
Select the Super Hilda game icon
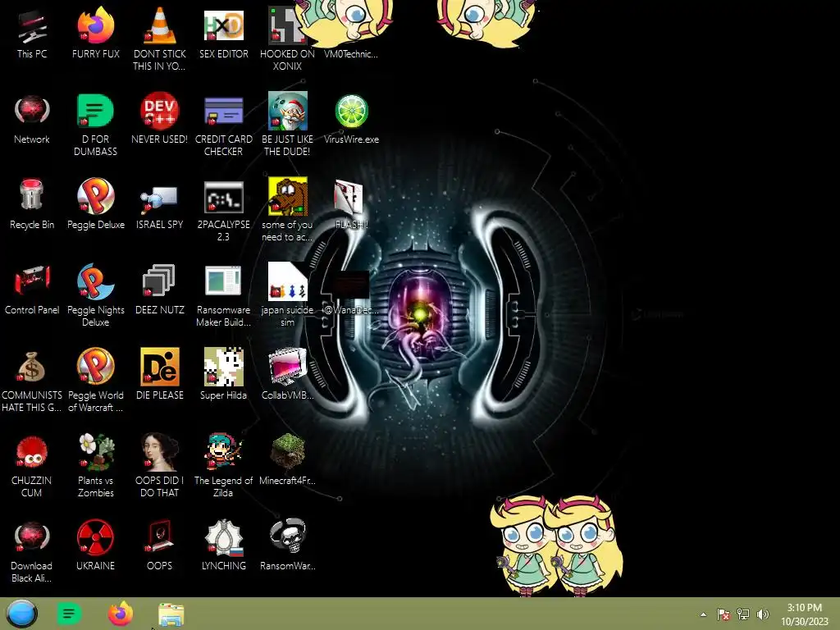[223, 367]
